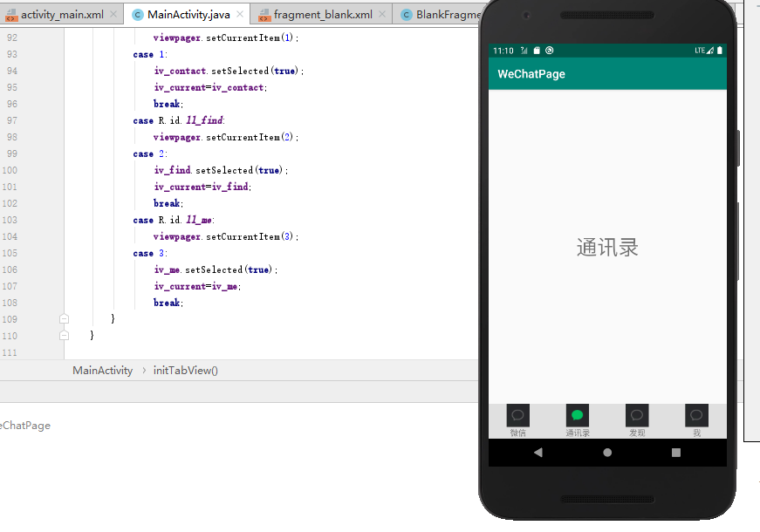Click the 通讯录 text in the emulator page

coord(607,247)
